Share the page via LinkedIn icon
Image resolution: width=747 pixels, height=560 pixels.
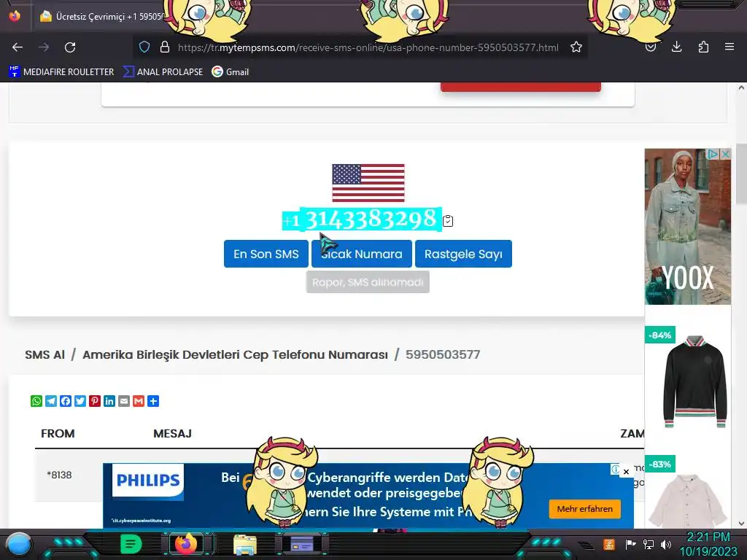pyautogui.click(x=109, y=401)
